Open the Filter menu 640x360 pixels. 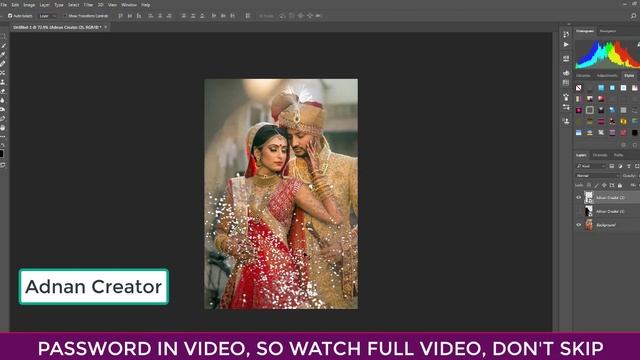88,5
